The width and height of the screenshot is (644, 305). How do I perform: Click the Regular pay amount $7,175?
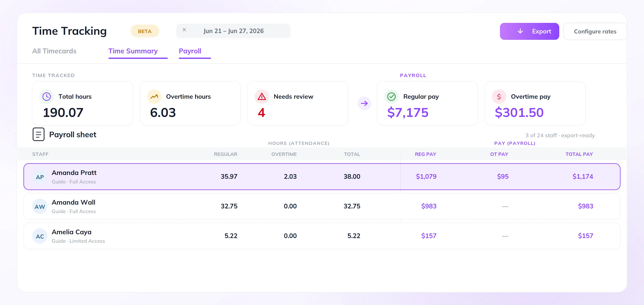tap(408, 112)
